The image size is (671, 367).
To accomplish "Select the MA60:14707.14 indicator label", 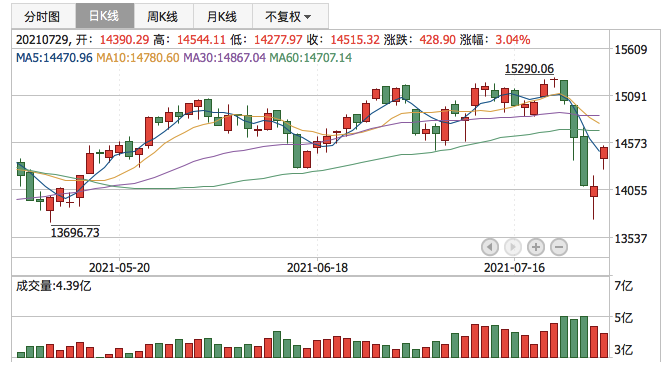I will (x=311, y=58).
